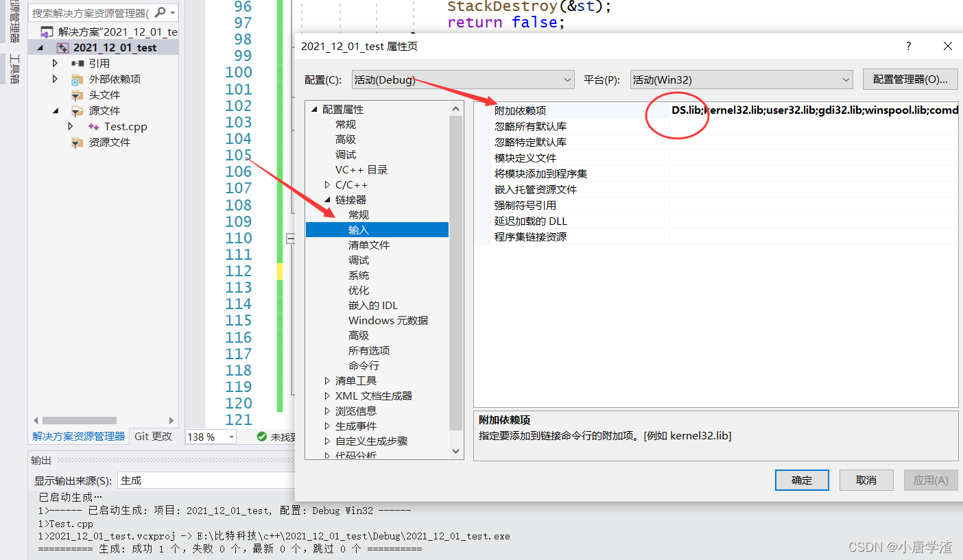This screenshot has height=560, width=963.
Task: Select 常规 under 配置属性
Action: pyautogui.click(x=346, y=124)
